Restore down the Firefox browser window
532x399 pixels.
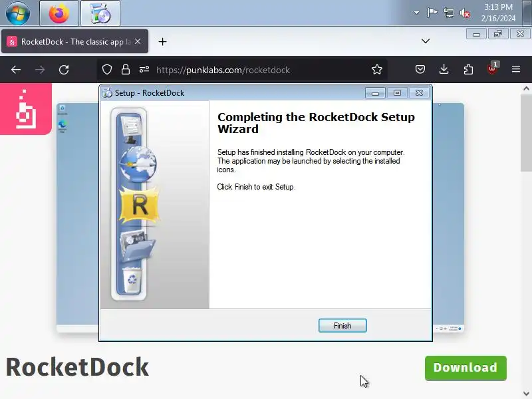pos(498,34)
